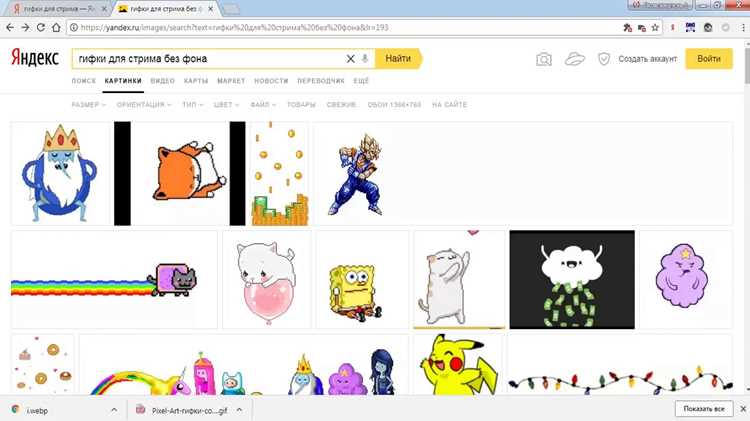The width and height of the screenshot is (750, 421).
Task: Open the Yandex Disk saucer icon
Action: (x=574, y=59)
